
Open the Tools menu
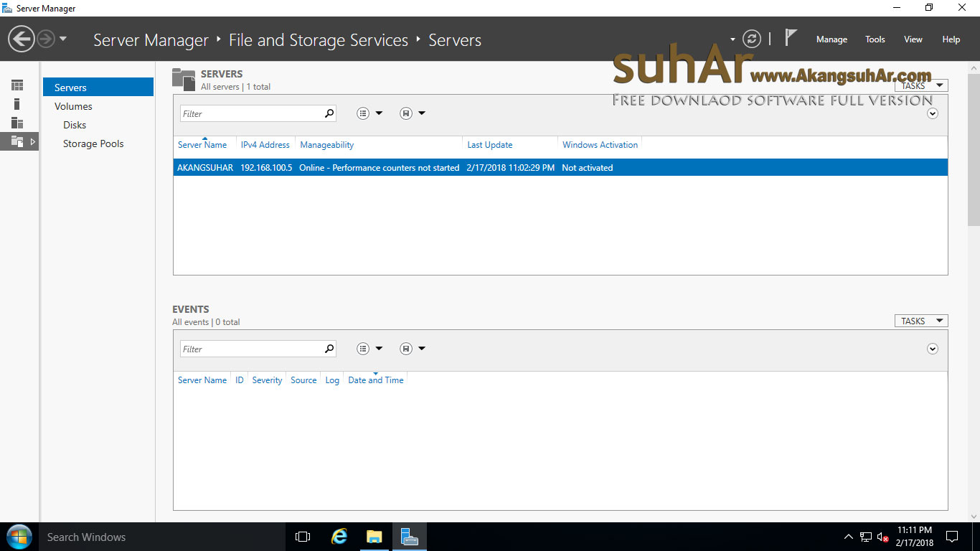[x=875, y=39]
